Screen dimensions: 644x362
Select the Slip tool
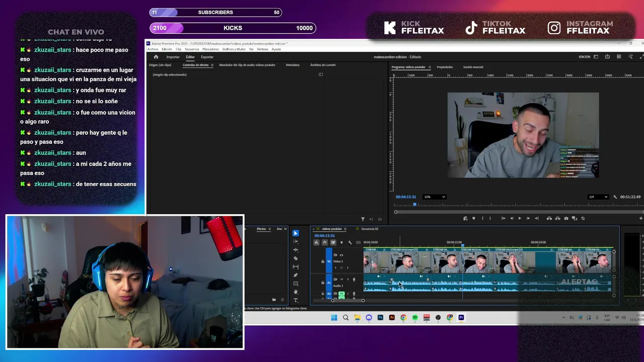295,266
